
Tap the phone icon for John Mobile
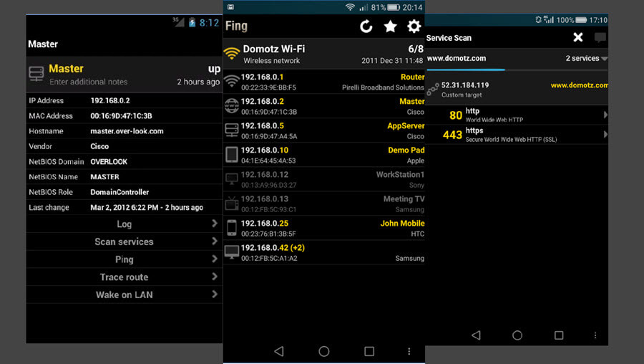[232, 228]
